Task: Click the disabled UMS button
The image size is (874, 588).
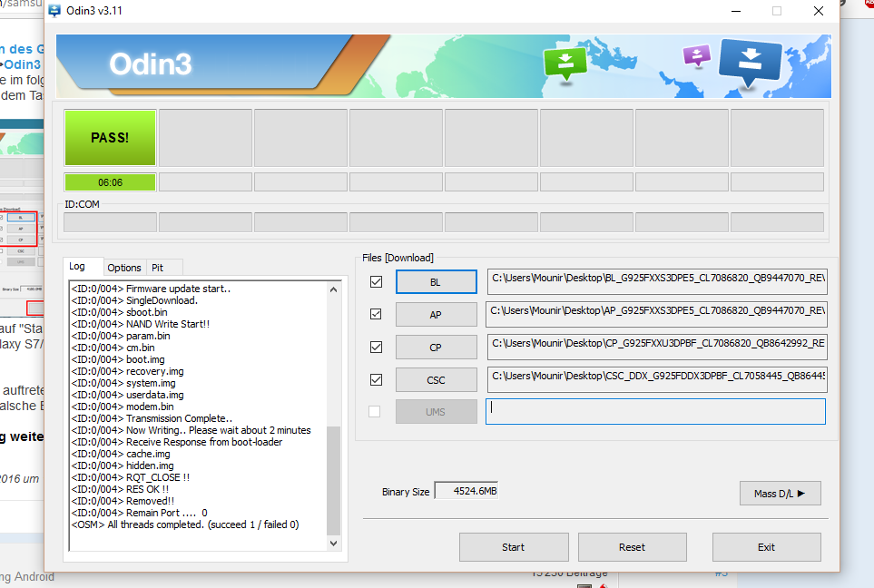Action: (436, 412)
